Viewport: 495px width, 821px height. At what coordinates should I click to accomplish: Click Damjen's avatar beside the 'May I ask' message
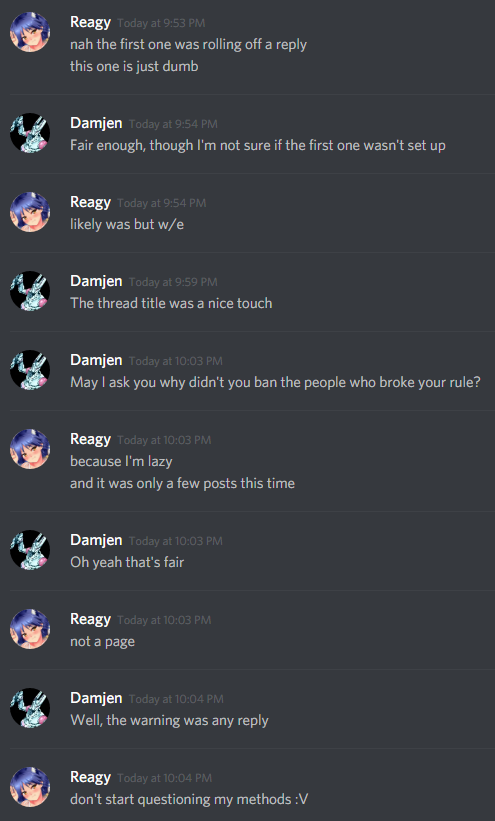[x=30, y=370]
